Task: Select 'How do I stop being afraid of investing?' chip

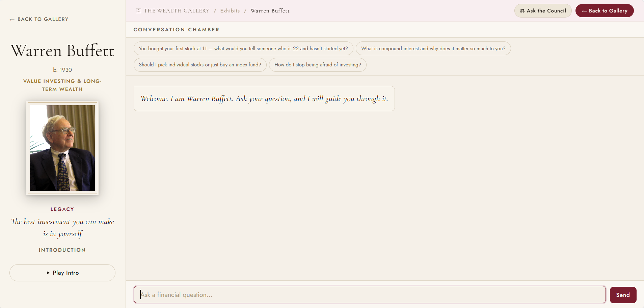Action: click(x=318, y=65)
